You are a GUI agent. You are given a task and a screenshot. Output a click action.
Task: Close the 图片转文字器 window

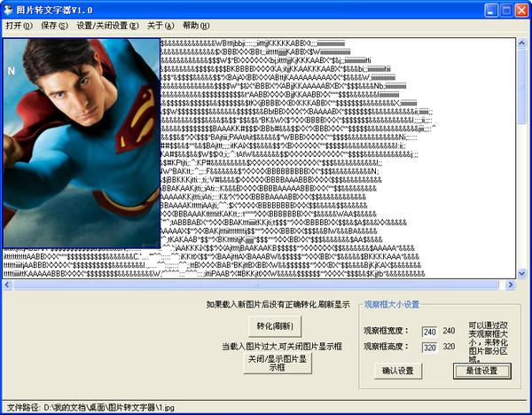pos(522,10)
